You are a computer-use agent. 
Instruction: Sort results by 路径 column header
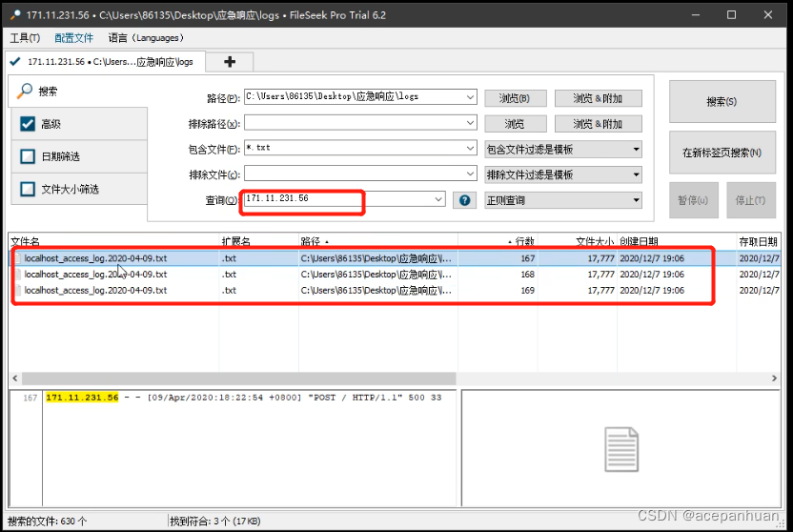[x=378, y=241]
